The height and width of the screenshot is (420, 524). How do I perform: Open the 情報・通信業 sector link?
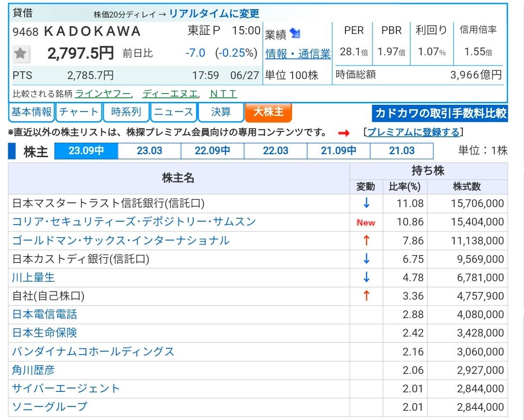298,54
